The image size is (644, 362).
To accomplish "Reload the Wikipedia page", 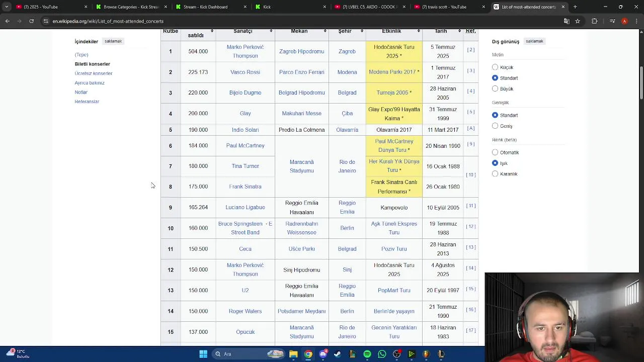I will click(31, 21).
